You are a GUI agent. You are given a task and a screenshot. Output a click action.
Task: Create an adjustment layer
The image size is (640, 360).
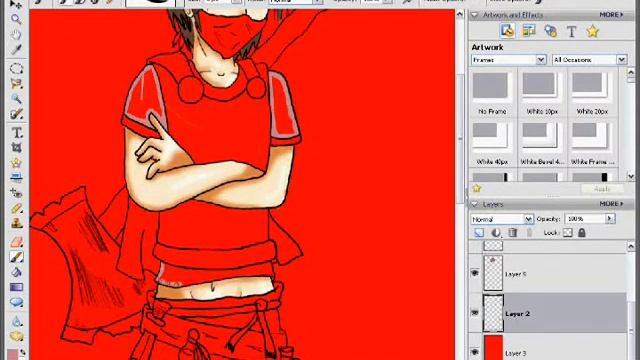tap(496, 233)
